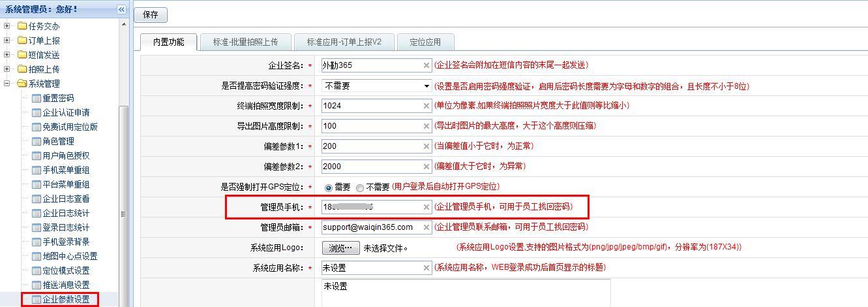This screenshot has width=868, height=307.
Task: Collapse the 系统管理 tree node
Action: coord(7,84)
